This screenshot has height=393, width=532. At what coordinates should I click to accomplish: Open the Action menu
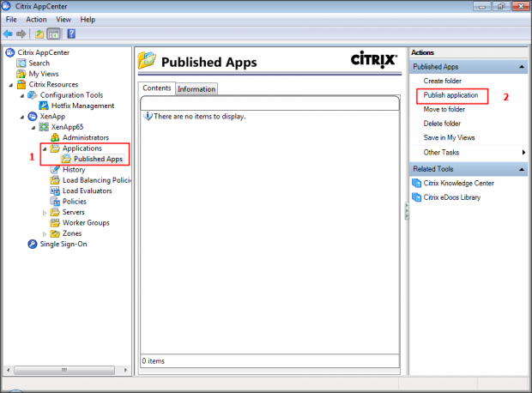coord(36,20)
